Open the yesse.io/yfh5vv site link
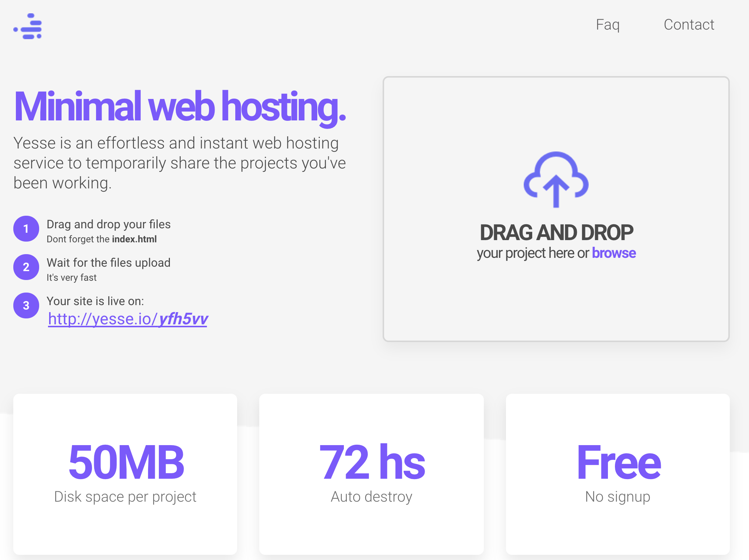Image resolution: width=749 pixels, height=560 pixels. click(x=128, y=319)
